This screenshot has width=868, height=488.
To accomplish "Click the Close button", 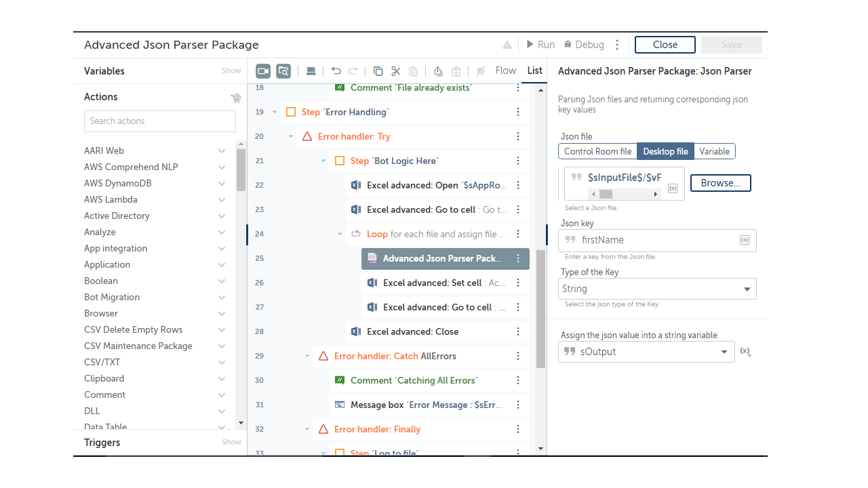I will (665, 45).
